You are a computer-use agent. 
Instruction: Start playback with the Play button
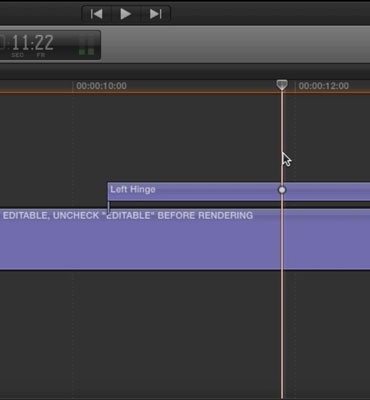pyautogui.click(x=126, y=14)
